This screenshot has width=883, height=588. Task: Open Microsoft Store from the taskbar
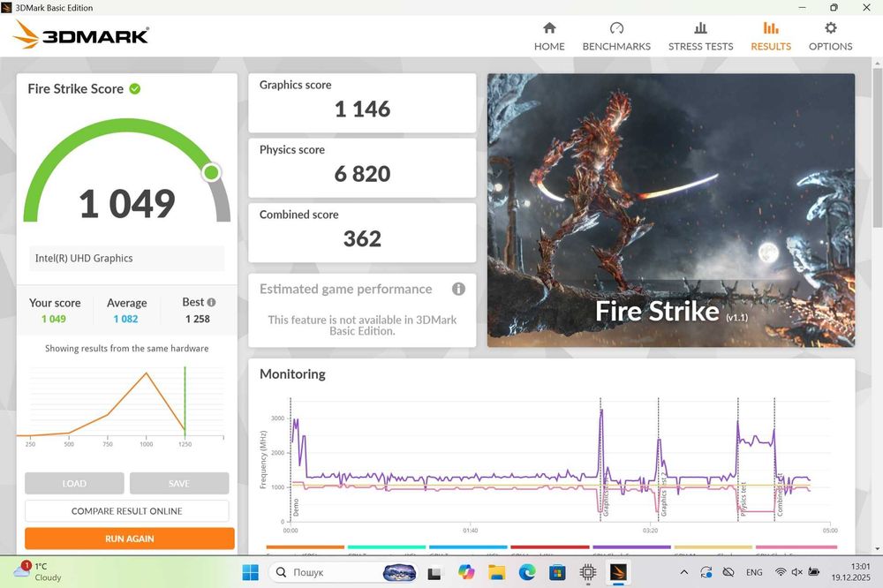coord(557,572)
